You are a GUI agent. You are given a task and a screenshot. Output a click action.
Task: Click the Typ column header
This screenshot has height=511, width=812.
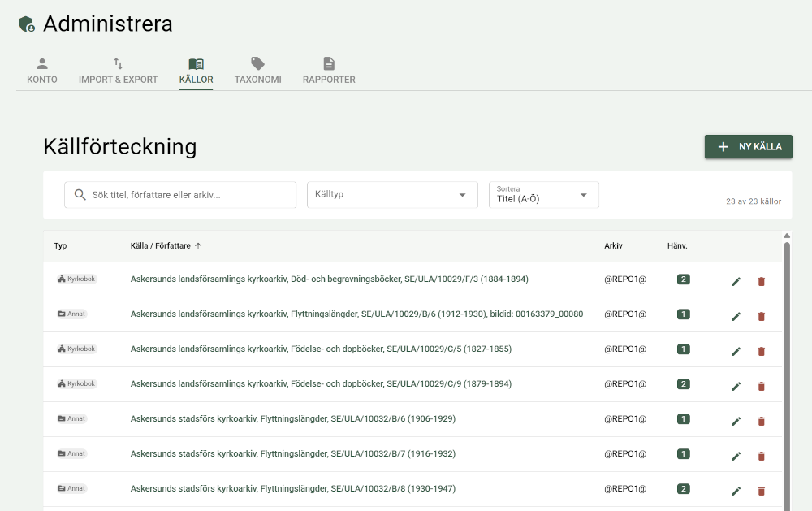coord(60,245)
